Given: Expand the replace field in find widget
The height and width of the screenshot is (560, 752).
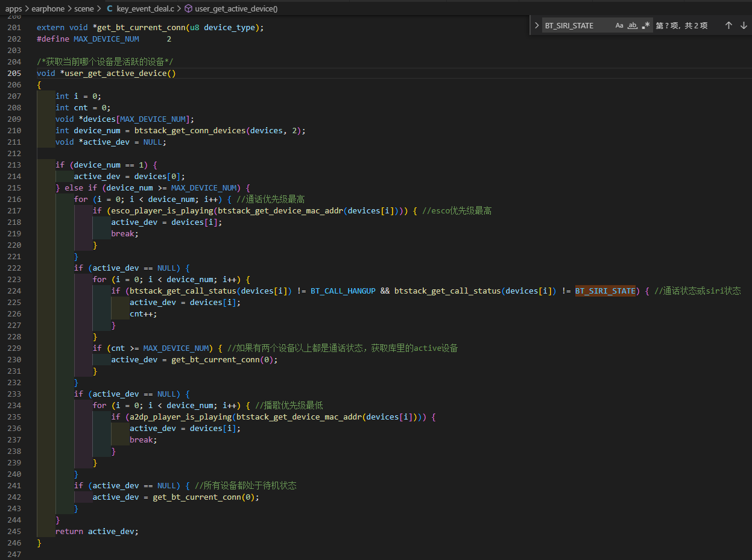Looking at the screenshot, I should (x=537, y=25).
